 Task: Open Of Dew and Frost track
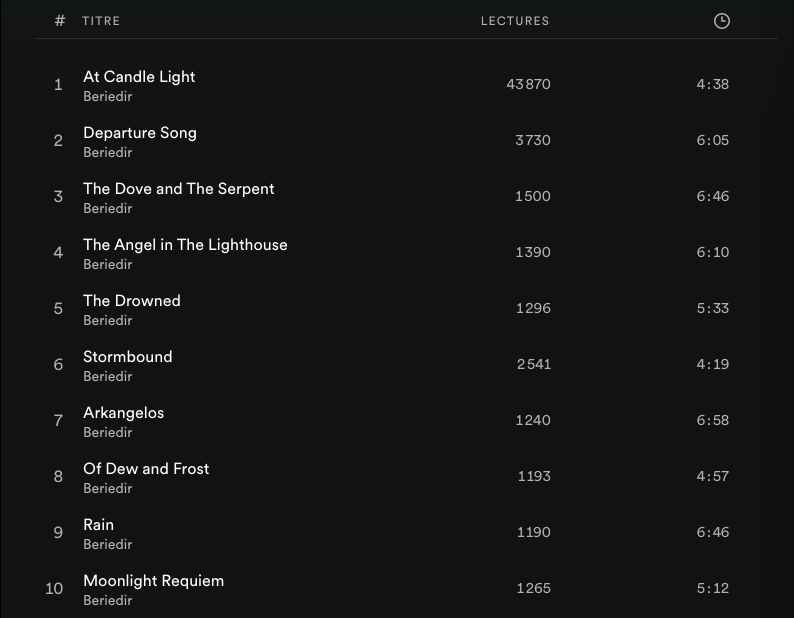pos(146,469)
